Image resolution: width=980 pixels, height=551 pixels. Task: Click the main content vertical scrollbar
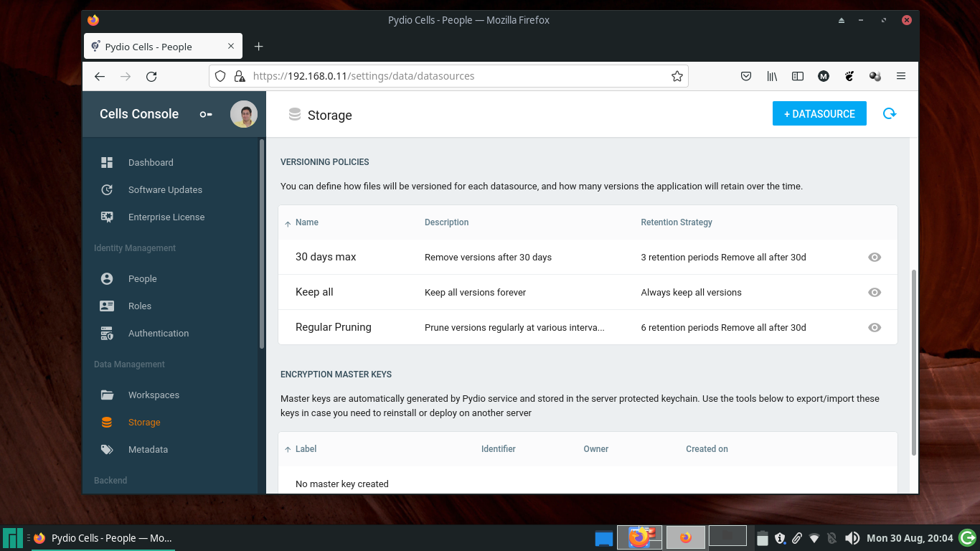(913, 362)
